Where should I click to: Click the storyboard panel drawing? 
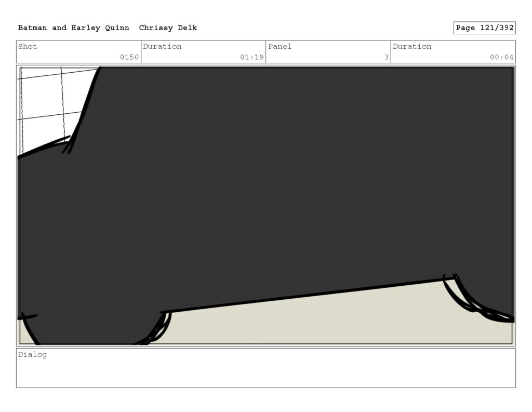point(266,206)
